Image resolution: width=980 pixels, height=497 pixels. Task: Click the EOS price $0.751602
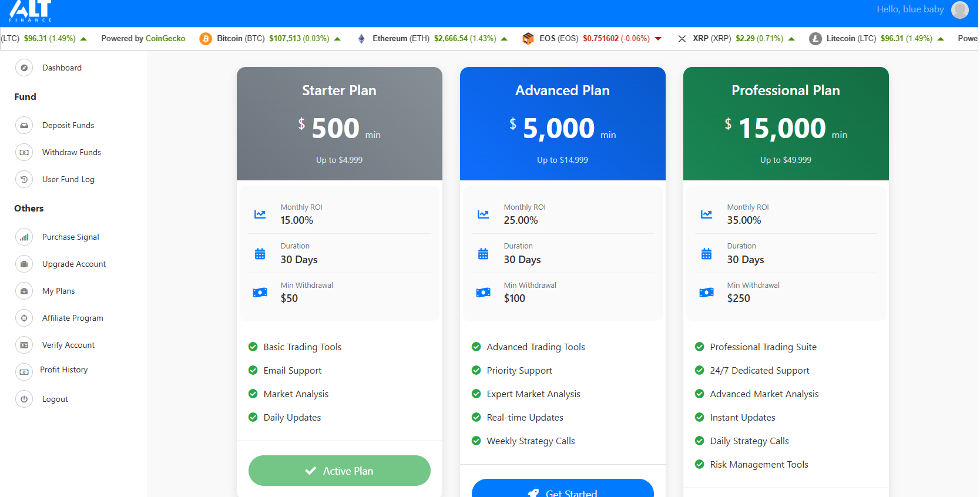(600, 39)
